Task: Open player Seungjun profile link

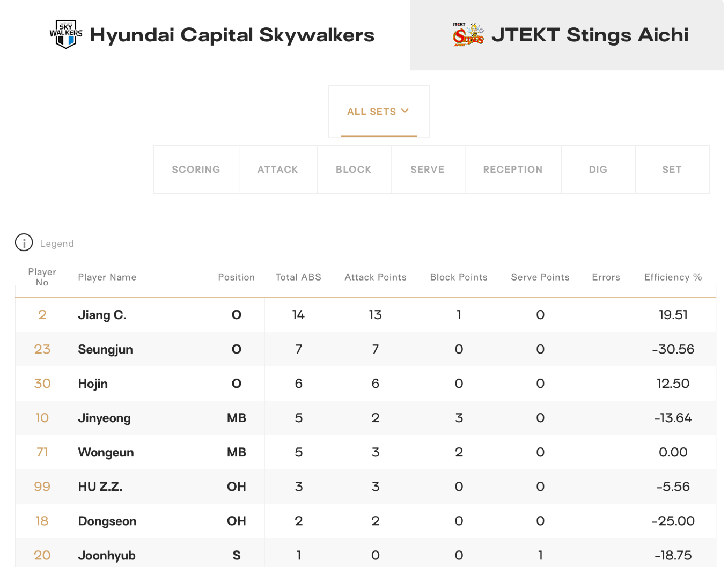Action: point(106,350)
